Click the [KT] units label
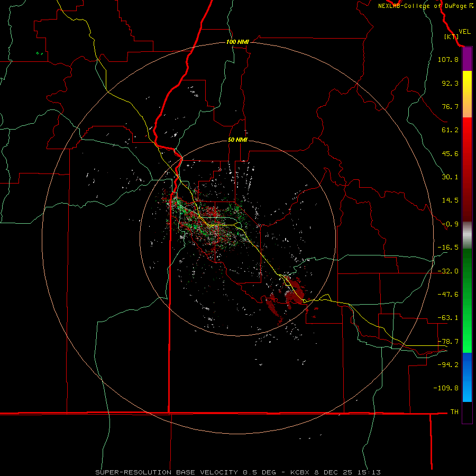 (451, 36)
